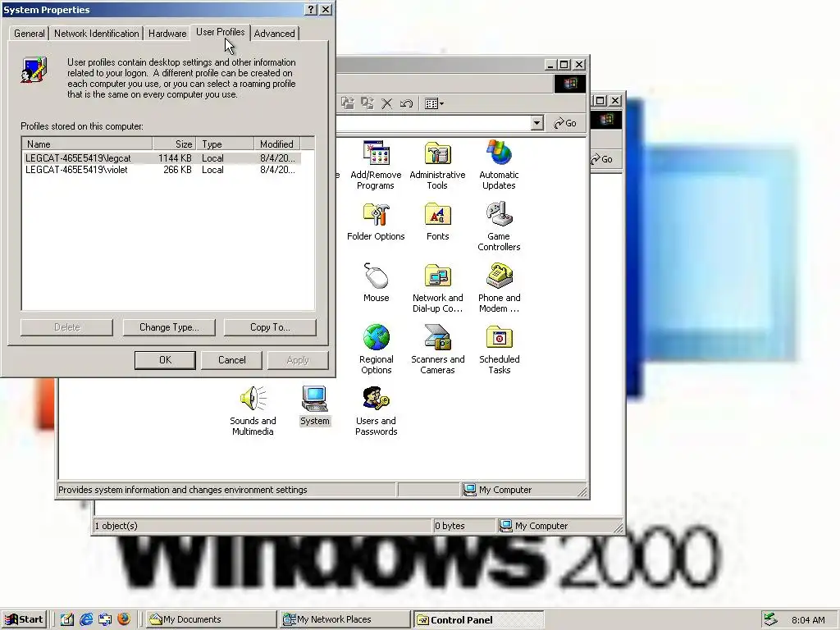Open Phone and Modem options icon

click(x=499, y=288)
